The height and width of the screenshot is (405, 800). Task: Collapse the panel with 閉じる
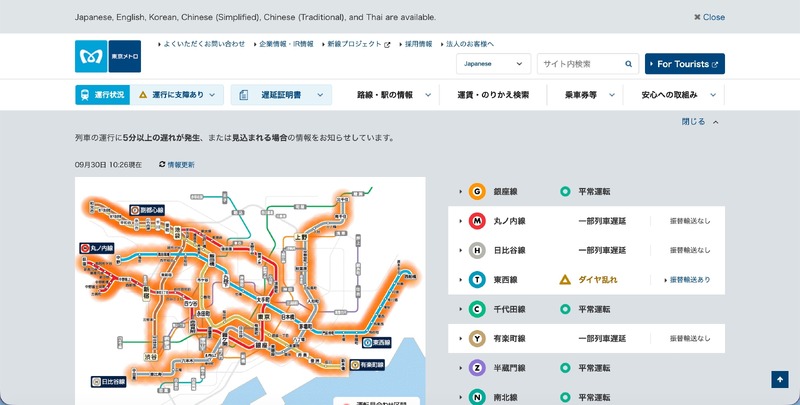point(700,121)
